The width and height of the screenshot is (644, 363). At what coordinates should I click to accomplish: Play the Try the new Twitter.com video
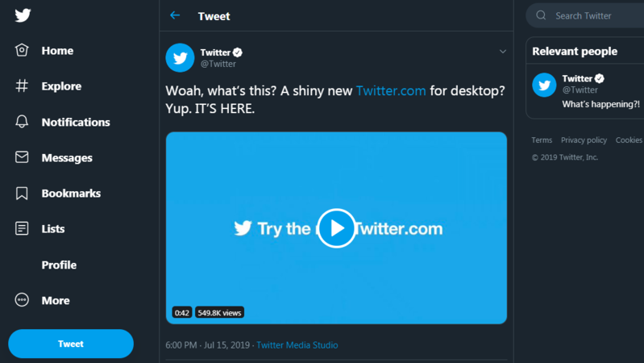(x=336, y=228)
